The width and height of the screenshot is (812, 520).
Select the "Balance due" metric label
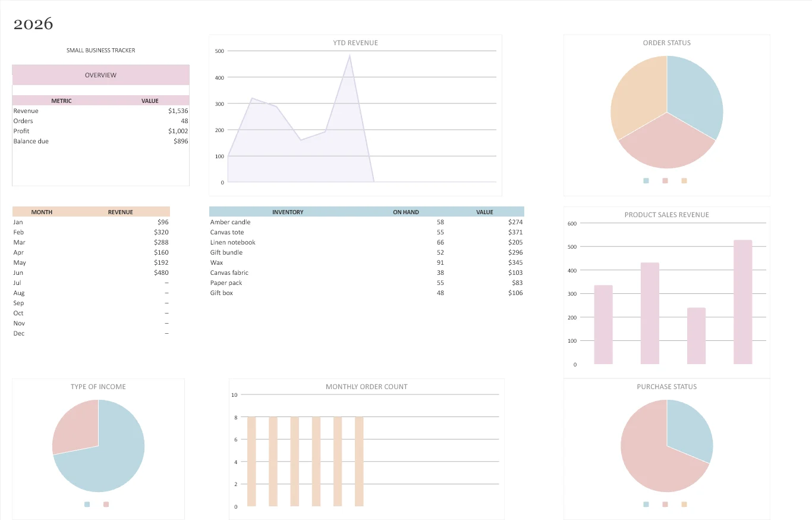click(31, 141)
